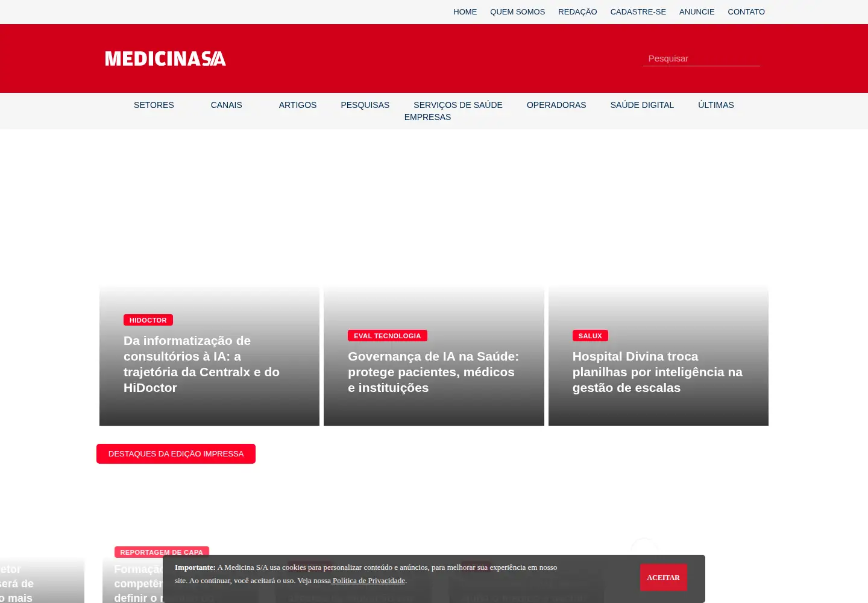Accept cookies with the ACEITAR button
Viewport: 868px width, 603px height.
point(663,578)
